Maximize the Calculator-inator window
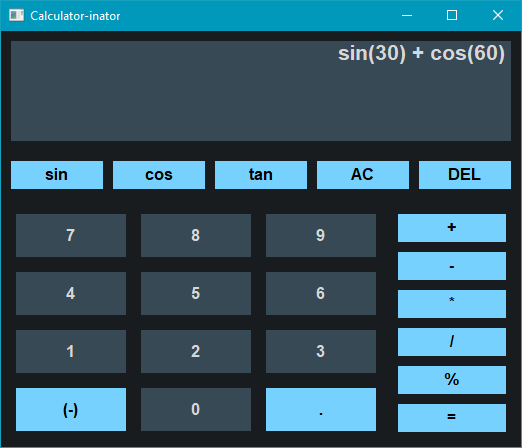Image resolution: width=522 pixels, height=448 pixels. point(452,15)
